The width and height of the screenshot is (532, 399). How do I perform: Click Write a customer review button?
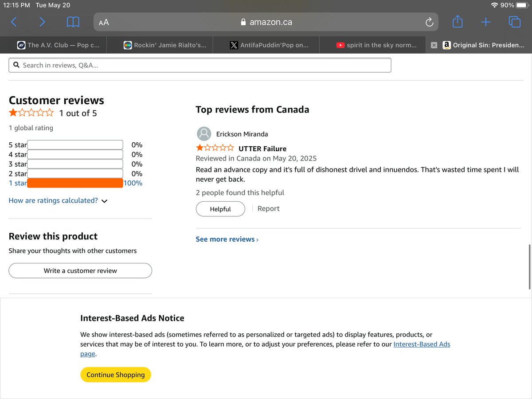80,270
